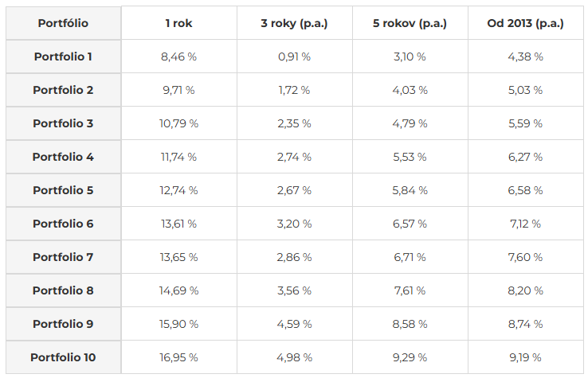
Task: Click the 8,46 % value cell
Action: coord(178,57)
